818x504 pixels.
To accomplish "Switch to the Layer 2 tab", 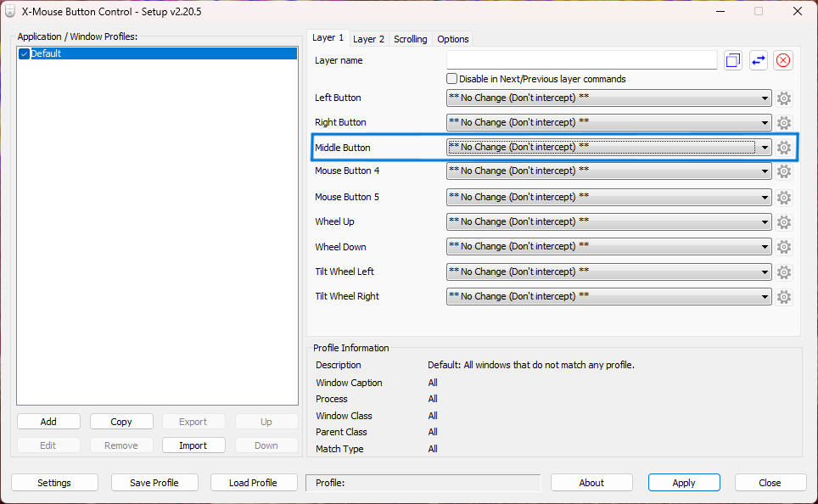I will [368, 39].
